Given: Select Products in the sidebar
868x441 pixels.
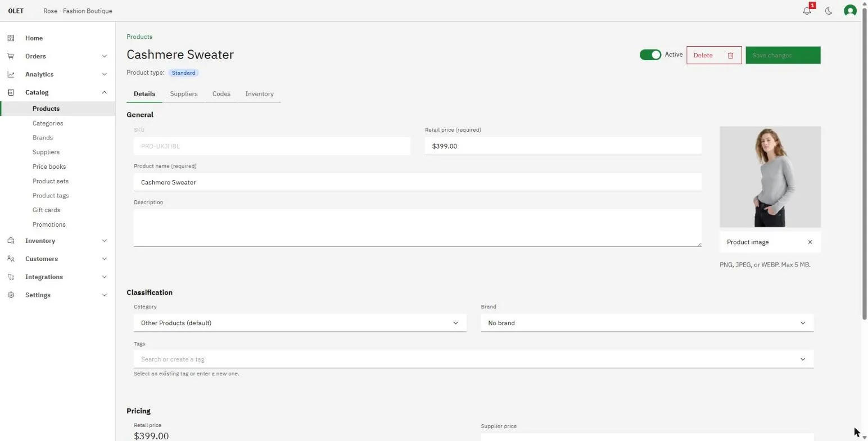Looking at the screenshot, I should click(58, 109).
